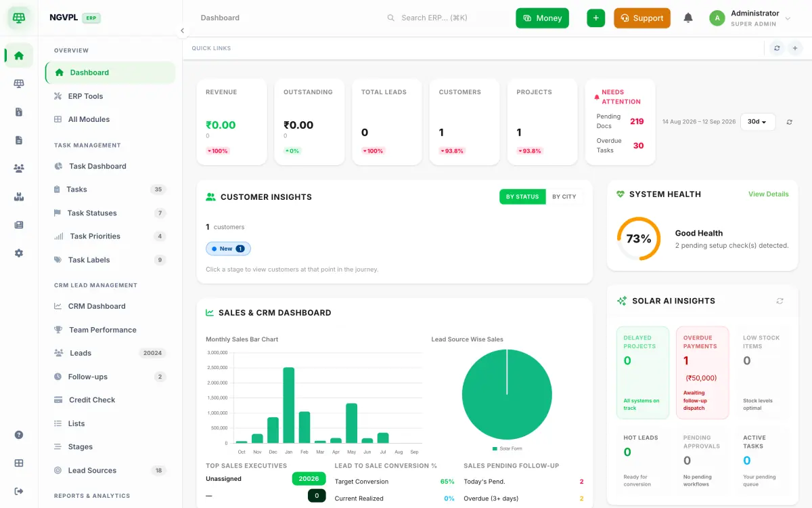Screen dimensions: 812x508
Task: Click the 73% system health gauge
Action: 639,238
